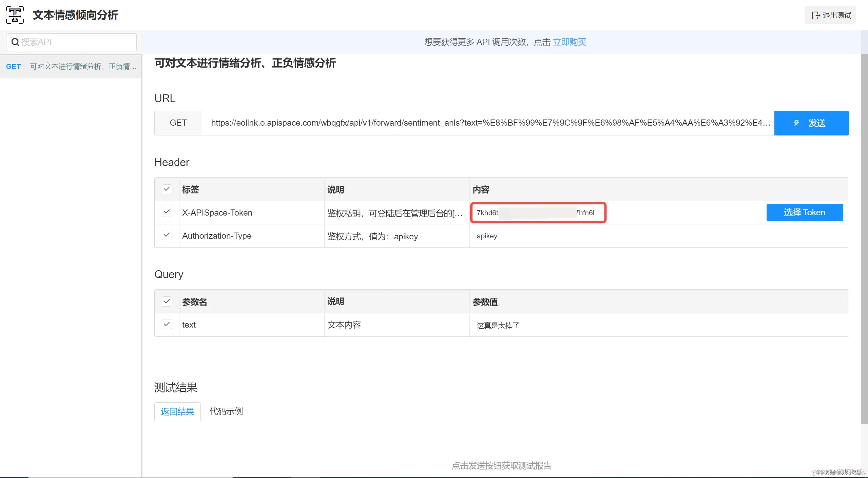Click the apikey content value field

click(x=487, y=236)
